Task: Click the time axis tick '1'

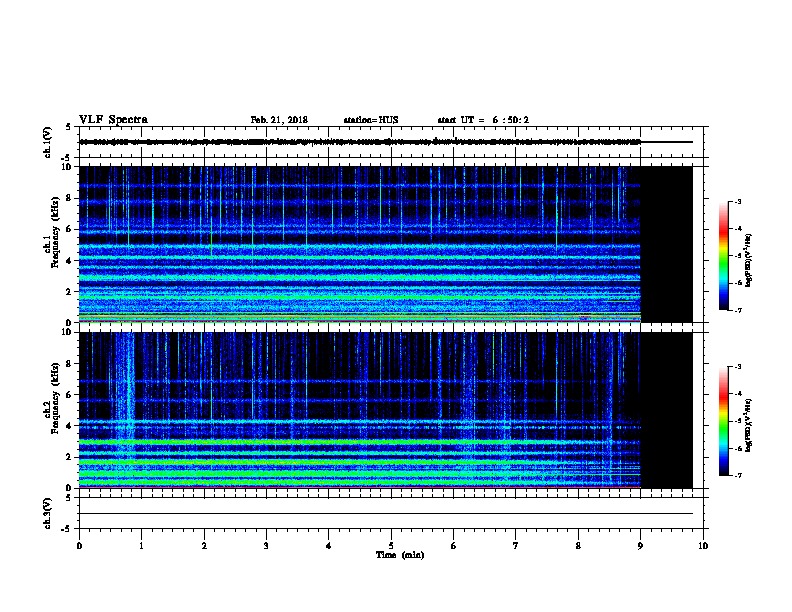Action: tap(142, 545)
